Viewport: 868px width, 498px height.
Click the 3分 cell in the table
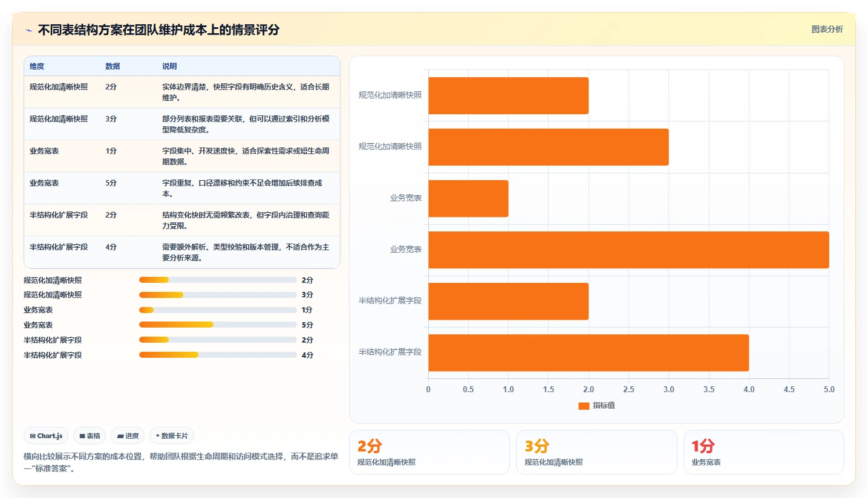111,119
